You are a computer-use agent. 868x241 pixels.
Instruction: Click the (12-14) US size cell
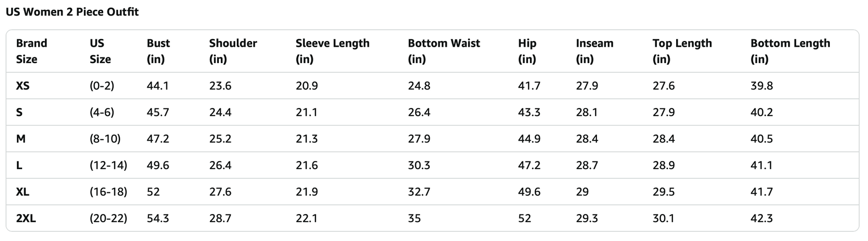click(x=108, y=165)
